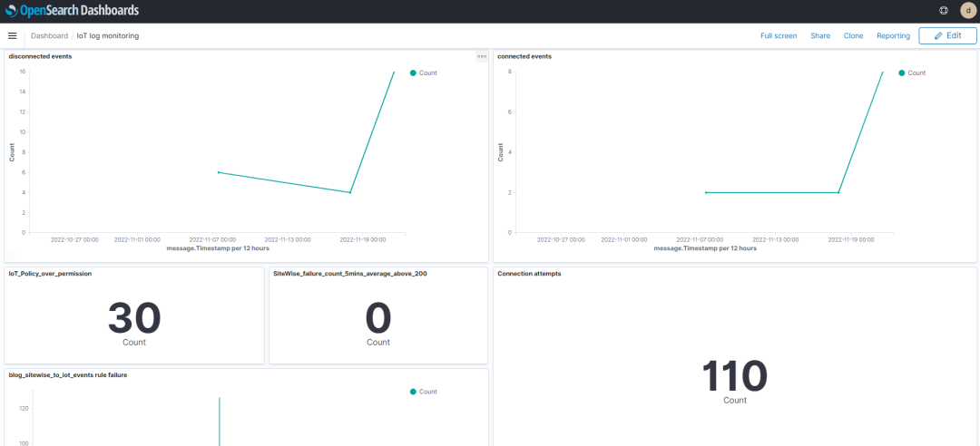The width and height of the screenshot is (980, 446).
Task: Click the connected events panel title
Action: click(524, 56)
